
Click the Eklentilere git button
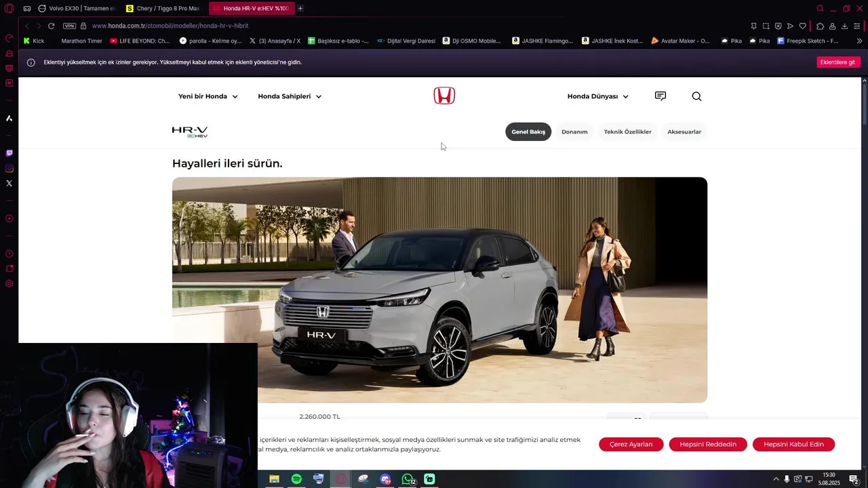pos(838,62)
